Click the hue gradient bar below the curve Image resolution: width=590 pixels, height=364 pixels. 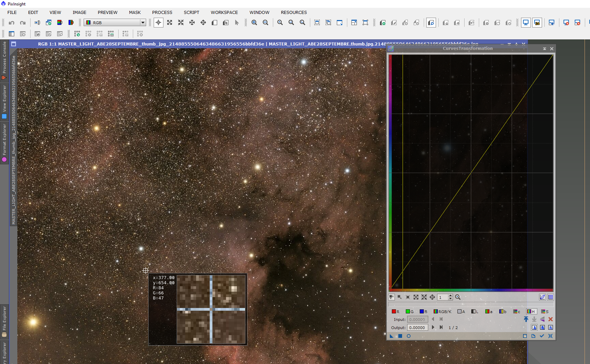471,290
